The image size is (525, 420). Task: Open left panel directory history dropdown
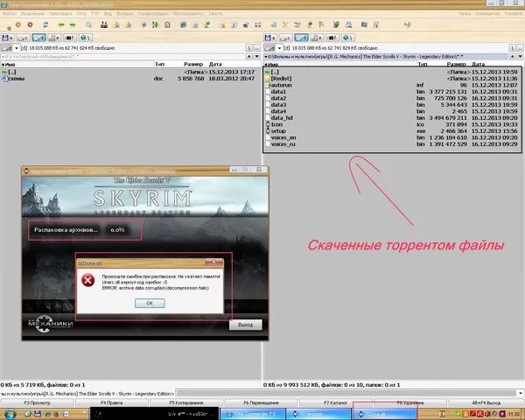pos(257,56)
